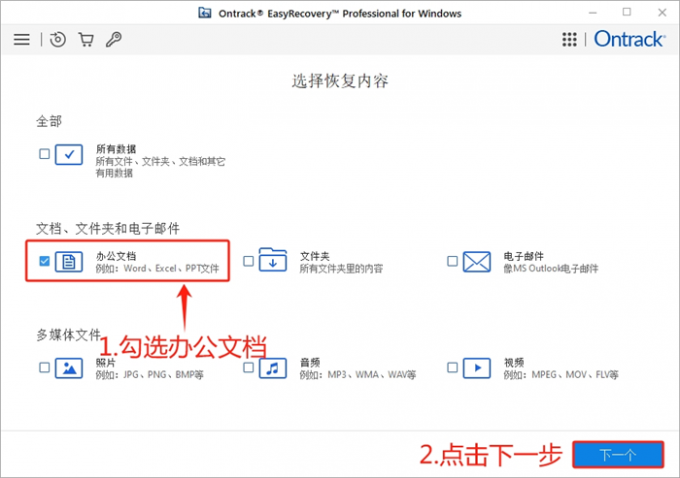Screen dimensions: 680x478
Task: Click the 文件夹 label text
Action: [x=315, y=256]
